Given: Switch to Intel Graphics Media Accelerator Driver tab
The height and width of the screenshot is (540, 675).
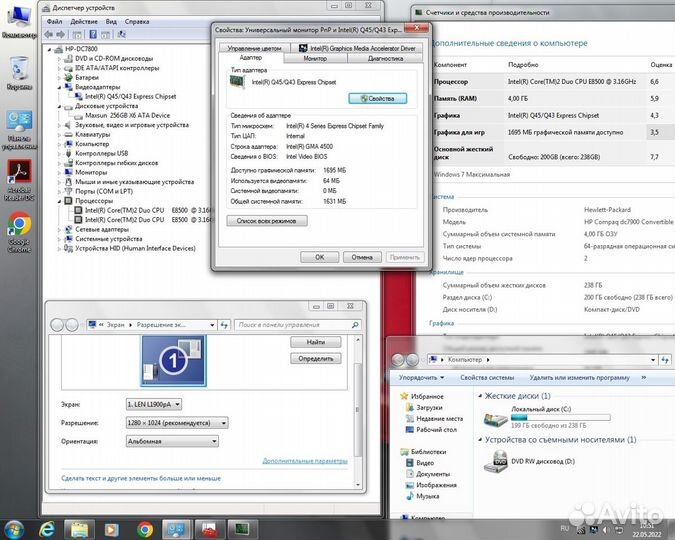Looking at the screenshot, I should 356,48.
